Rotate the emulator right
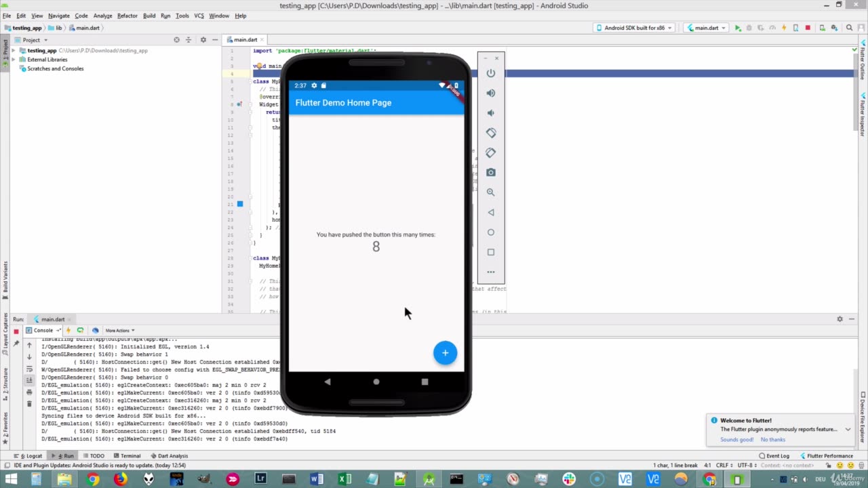Screen dimensions: 868x488 pyautogui.click(x=491, y=152)
